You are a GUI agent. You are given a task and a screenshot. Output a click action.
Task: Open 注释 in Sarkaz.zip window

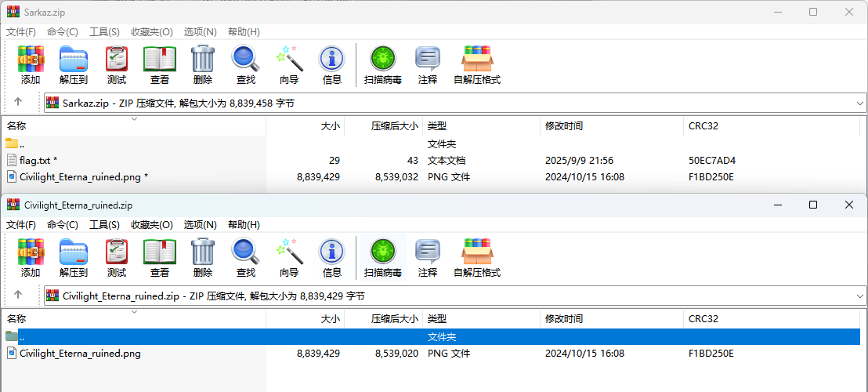[x=428, y=65]
